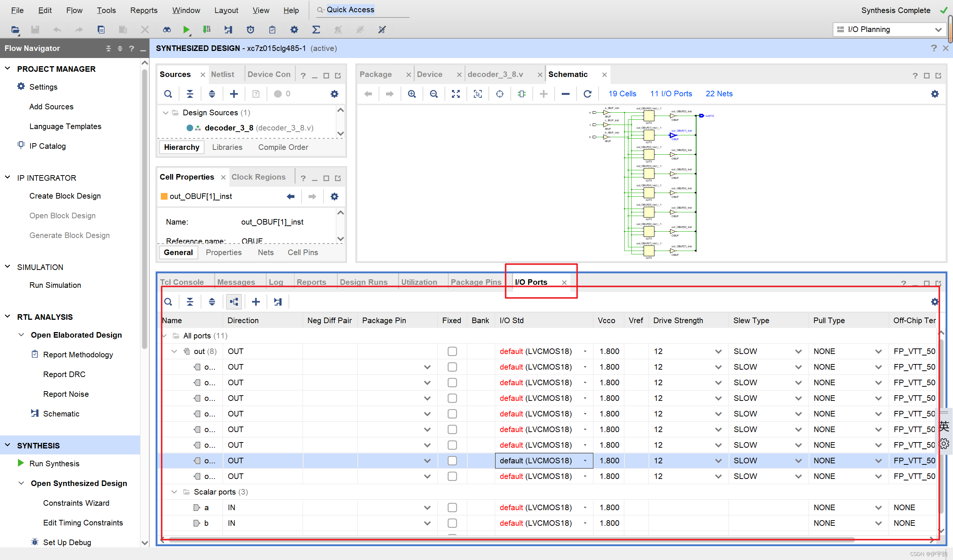This screenshot has width=953, height=560.
Task: Zoom in on the schematic view
Action: (x=412, y=94)
